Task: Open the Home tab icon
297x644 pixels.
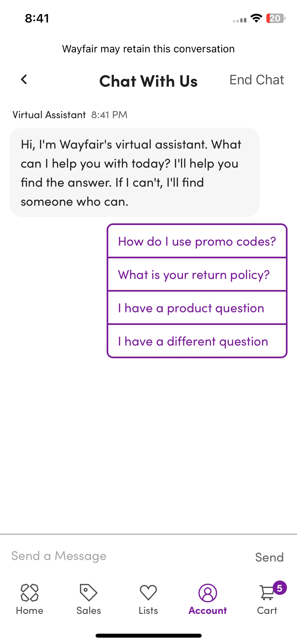Action: [x=30, y=593]
